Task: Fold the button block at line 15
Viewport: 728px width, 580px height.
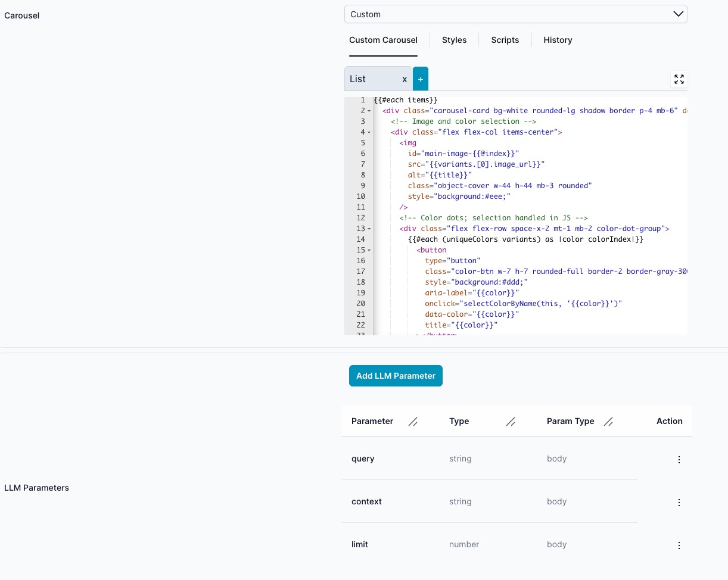Action: tap(369, 251)
